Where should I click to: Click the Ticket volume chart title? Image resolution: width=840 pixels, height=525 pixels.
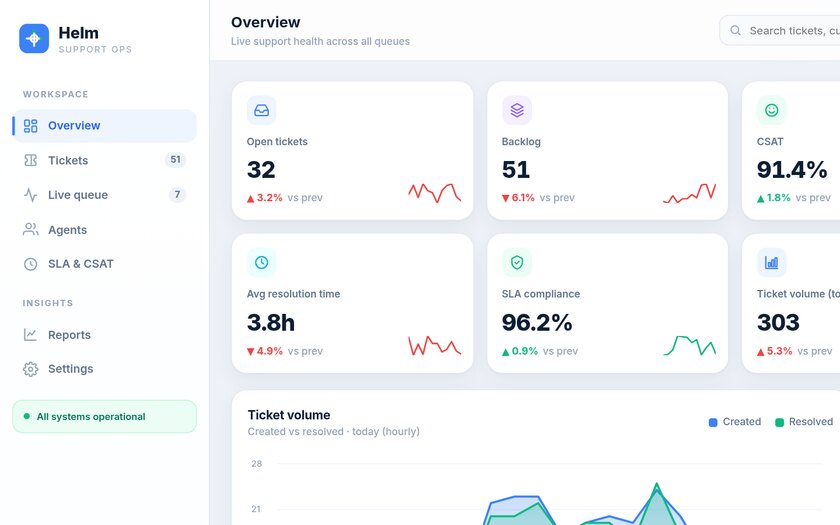coord(289,415)
